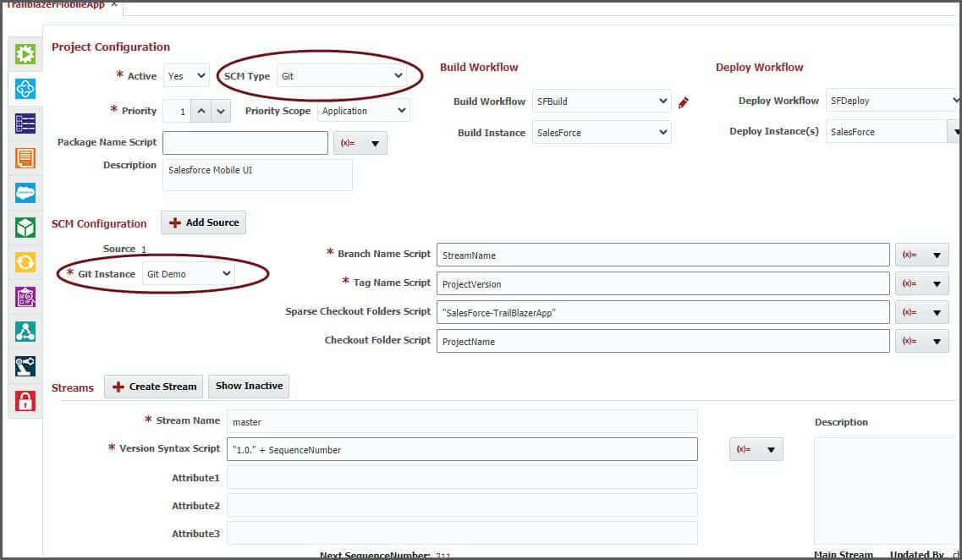The image size is (962, 560).
Task: Click the red pencil edit build workflow icon
Action: point(684,102)
